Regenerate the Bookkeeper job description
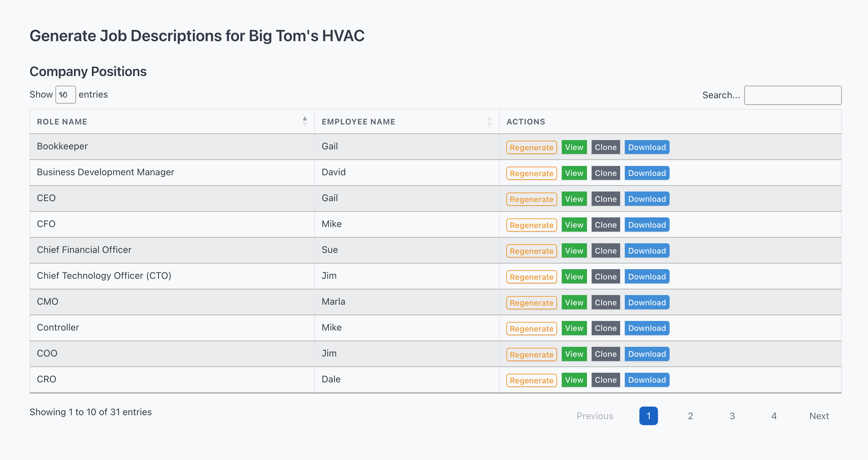The width and height of the screenshot is (868, 460). point(531,147)
